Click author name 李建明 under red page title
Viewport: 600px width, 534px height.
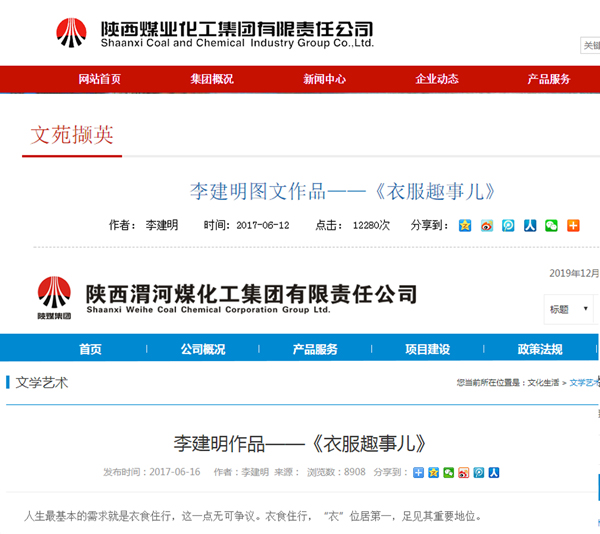click(161, 225)
